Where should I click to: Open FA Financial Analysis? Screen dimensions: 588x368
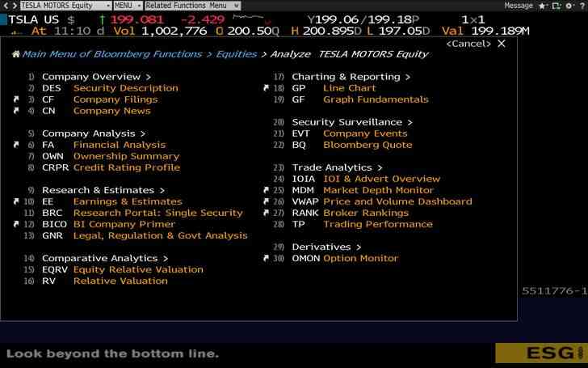point(103,145)
